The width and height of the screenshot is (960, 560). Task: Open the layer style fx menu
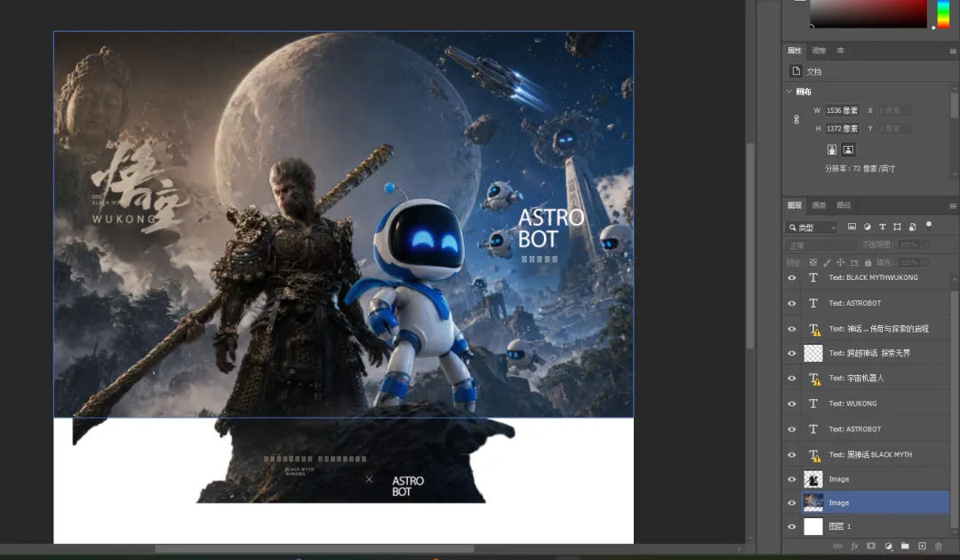855,546
